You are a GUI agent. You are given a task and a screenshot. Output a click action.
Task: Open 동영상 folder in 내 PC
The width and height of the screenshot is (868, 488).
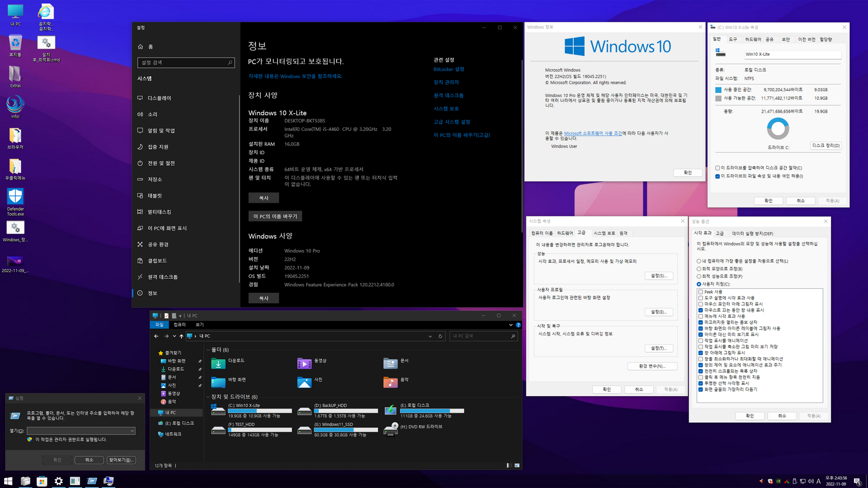[312, 362]
